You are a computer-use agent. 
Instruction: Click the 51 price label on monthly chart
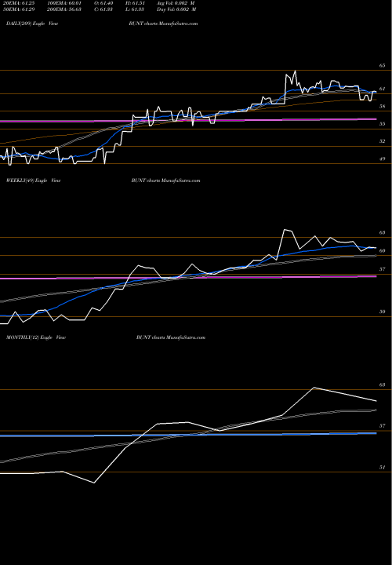coord(382,468)
